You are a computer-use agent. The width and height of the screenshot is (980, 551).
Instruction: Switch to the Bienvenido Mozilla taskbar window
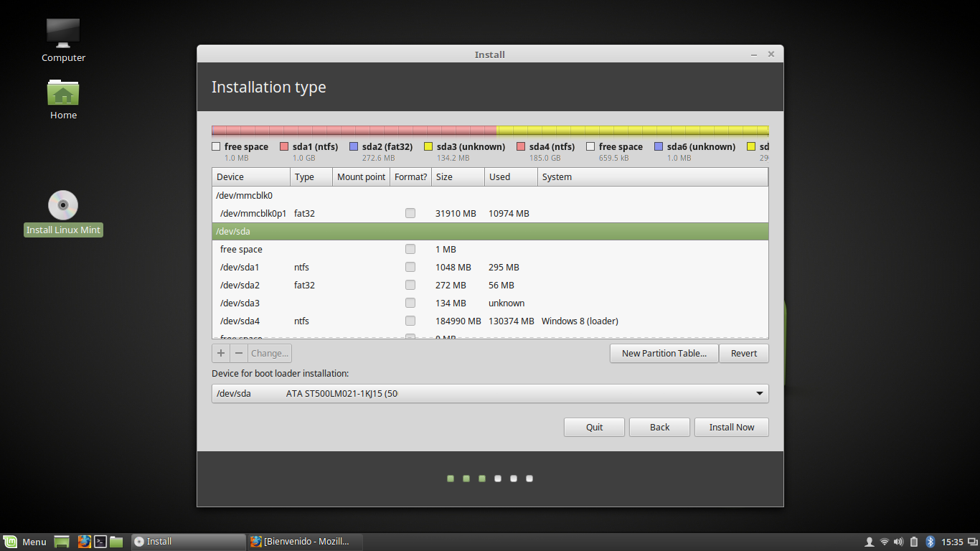305,542
